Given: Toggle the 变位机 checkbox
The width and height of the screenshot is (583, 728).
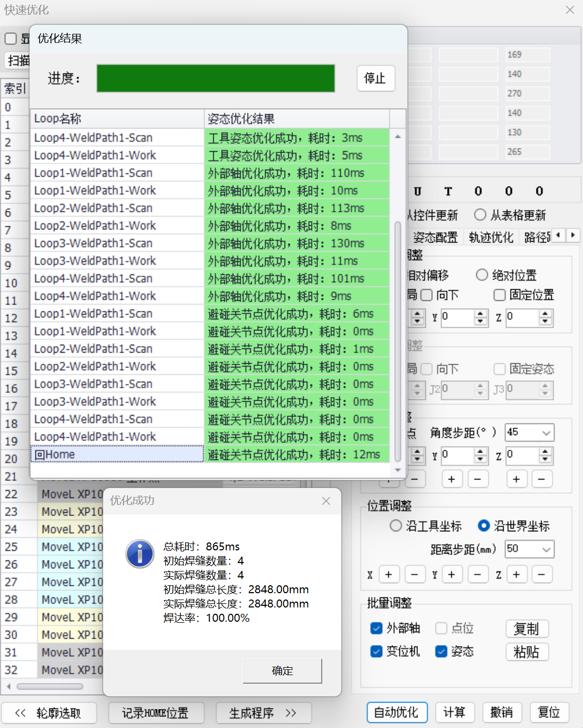Looking at the screenshot, I should pos(376,651).
